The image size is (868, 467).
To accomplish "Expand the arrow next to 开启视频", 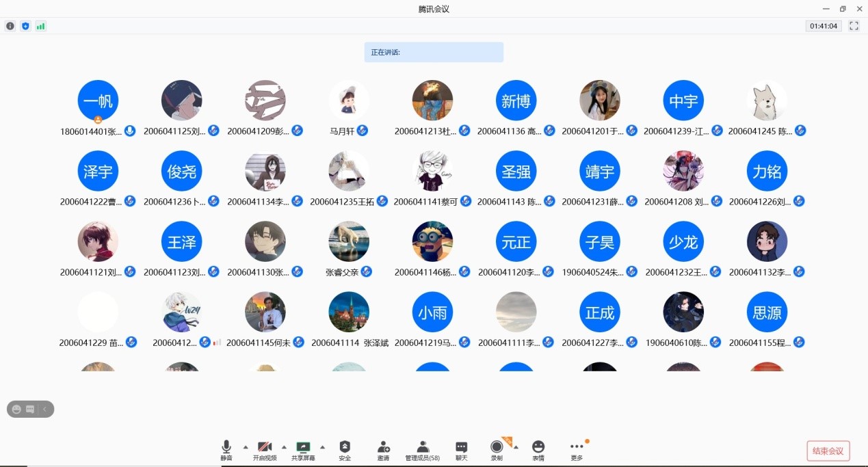I will pos(284,447).
